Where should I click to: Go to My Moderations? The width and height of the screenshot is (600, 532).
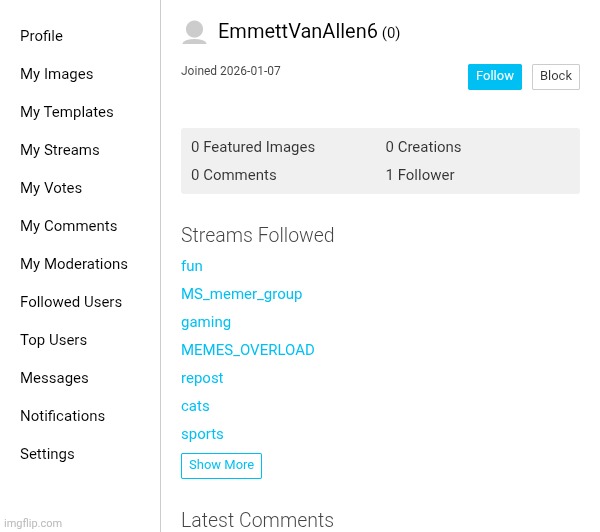click(x=73, y=264)
